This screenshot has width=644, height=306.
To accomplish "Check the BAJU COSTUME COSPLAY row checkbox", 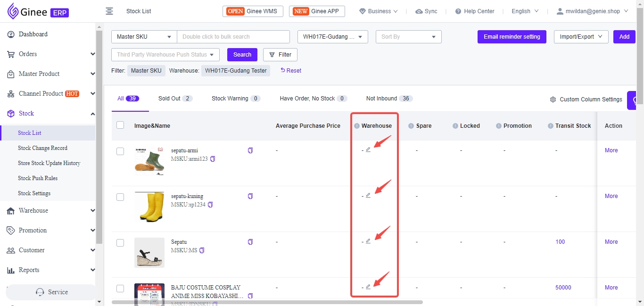I will (120, 289).
